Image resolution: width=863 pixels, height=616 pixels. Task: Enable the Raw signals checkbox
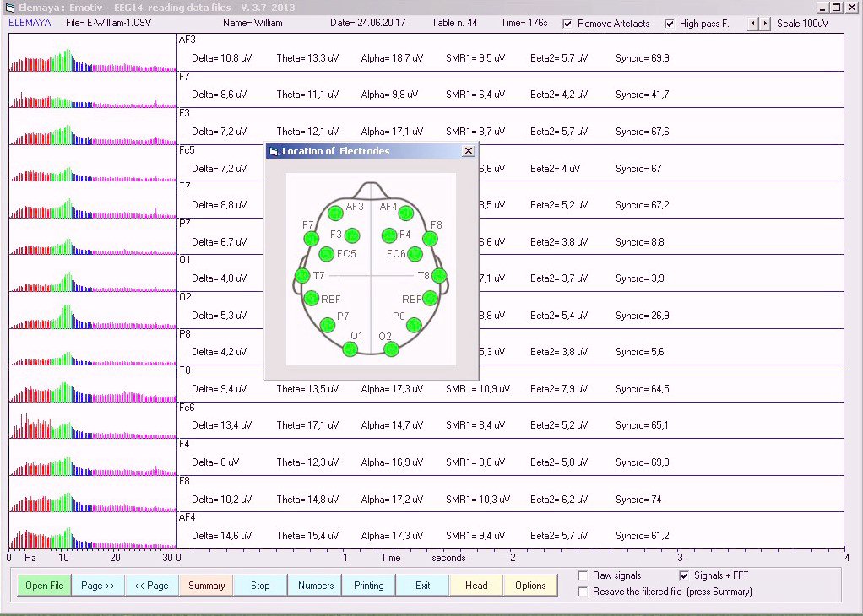583,575
